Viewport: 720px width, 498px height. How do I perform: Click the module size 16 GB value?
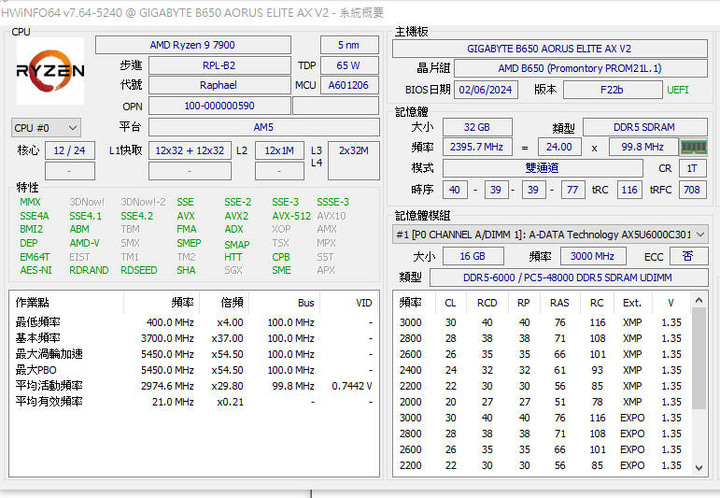(473, 256)
